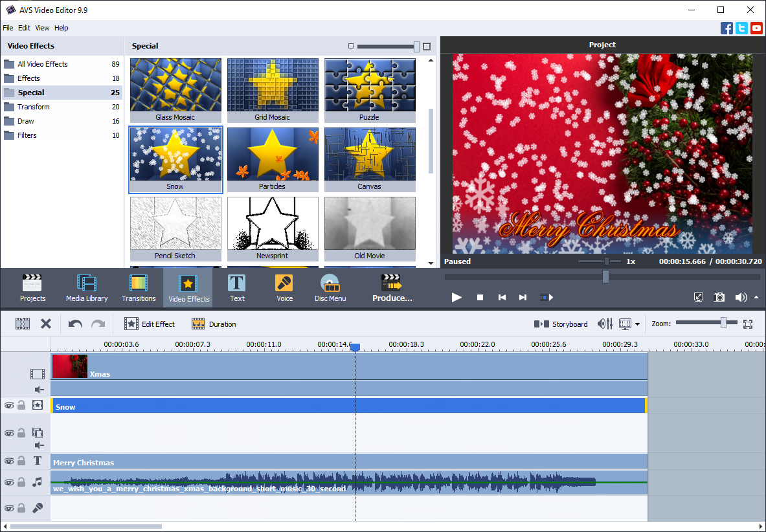Image resolution: width=766 pixels, height=532 pixels.
Task: Select the Video Effects tool from the bottom toolbar
Action: click(188, 287)
